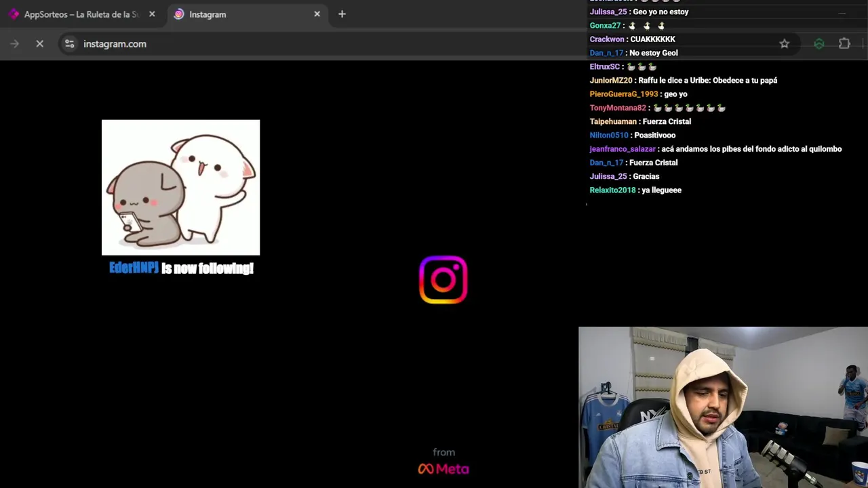Select chat username Taipehuaman

click(613, 121)
